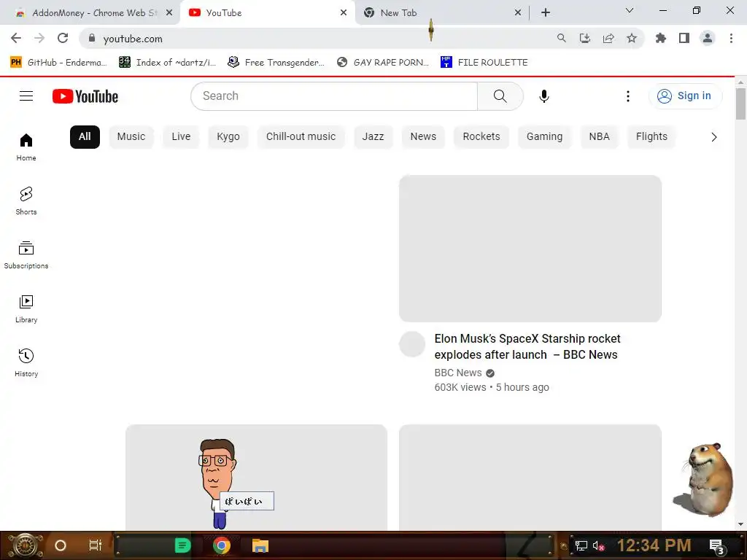
Task: Open the BBC News channel name link
Action: pos(458,373)
